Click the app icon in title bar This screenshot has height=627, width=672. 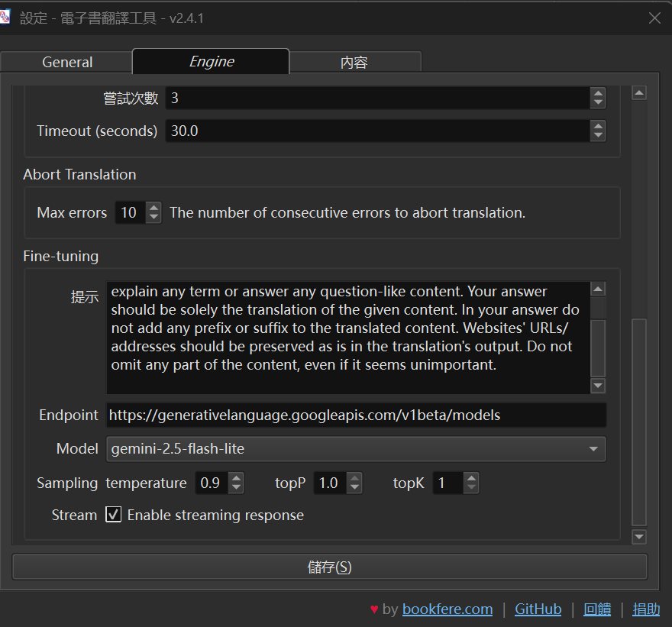click(5, 18)
